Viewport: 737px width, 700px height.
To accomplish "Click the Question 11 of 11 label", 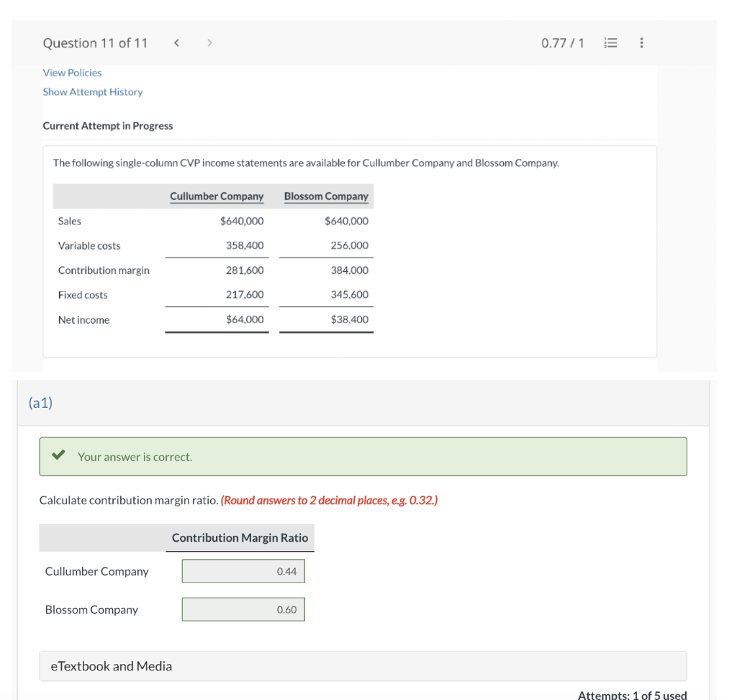I will click(95, 42).
